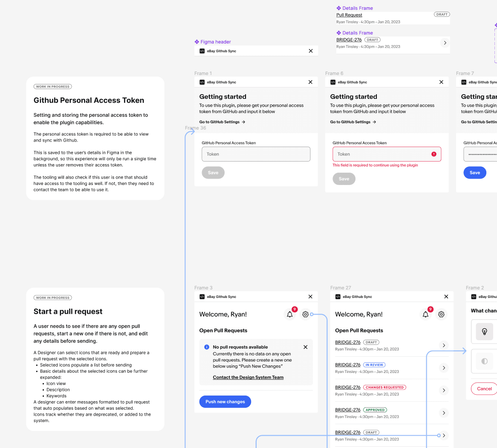Click the notification bell in Frame 27

coord(425,314)
